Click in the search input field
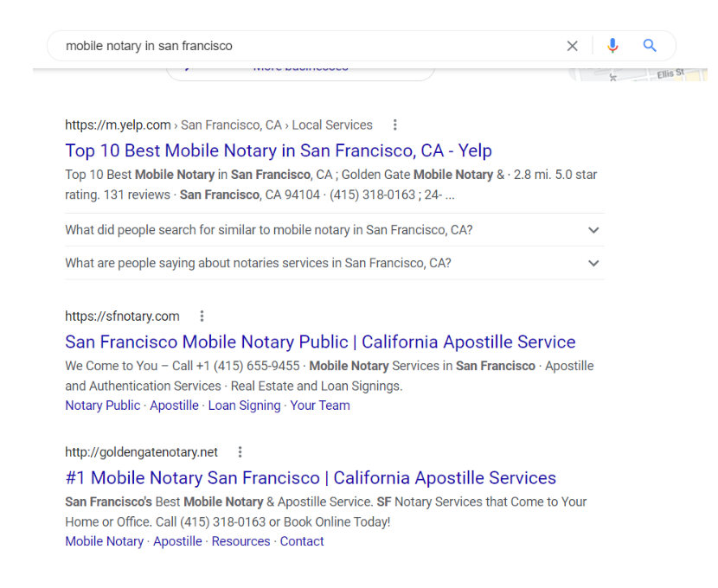 click(303, 46)
